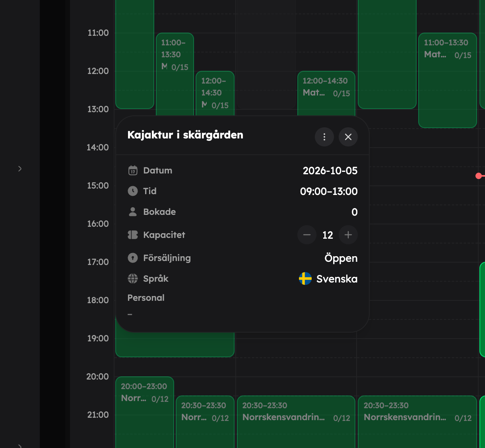The width and height of the screenshot is (485, 448).
Task: Open the 11:00–13:30 Mat... event on the right
Action: 448,80
